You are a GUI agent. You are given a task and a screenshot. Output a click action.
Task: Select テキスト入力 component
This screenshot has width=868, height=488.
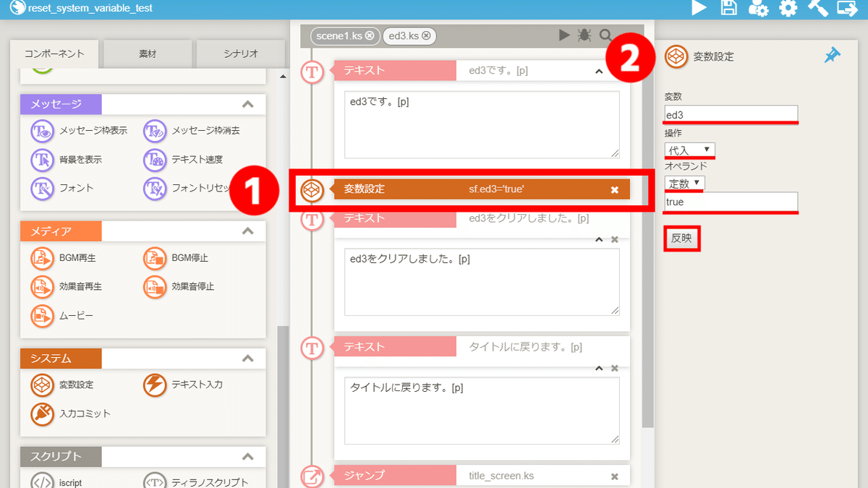pyautogui.click(x=183, y=385)
